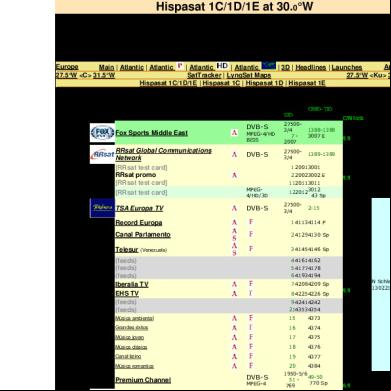391x391 pixels.
Task: Click the Fox Sports channel logo
Action: (x=102, y=133)
